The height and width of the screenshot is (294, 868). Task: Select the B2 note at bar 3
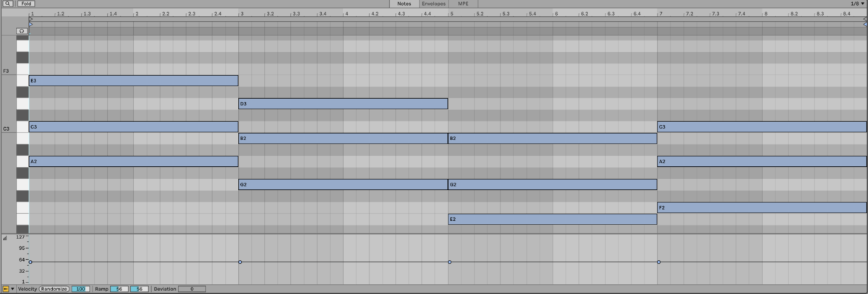(x=343, y=138)
